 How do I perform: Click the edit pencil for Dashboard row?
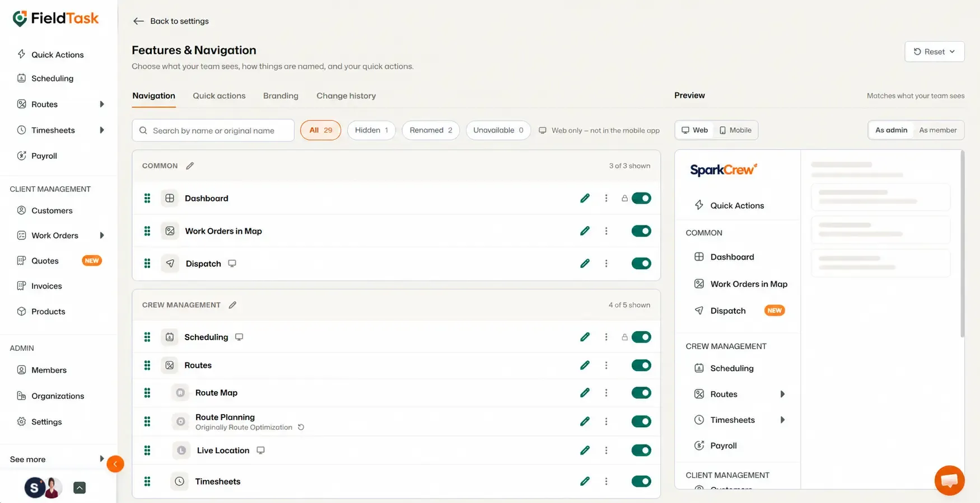[x=585, y=198]
